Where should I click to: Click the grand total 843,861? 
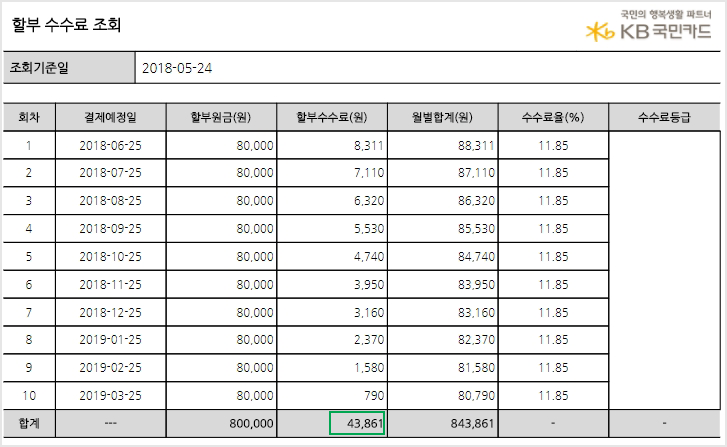click(x=472, y=423)
